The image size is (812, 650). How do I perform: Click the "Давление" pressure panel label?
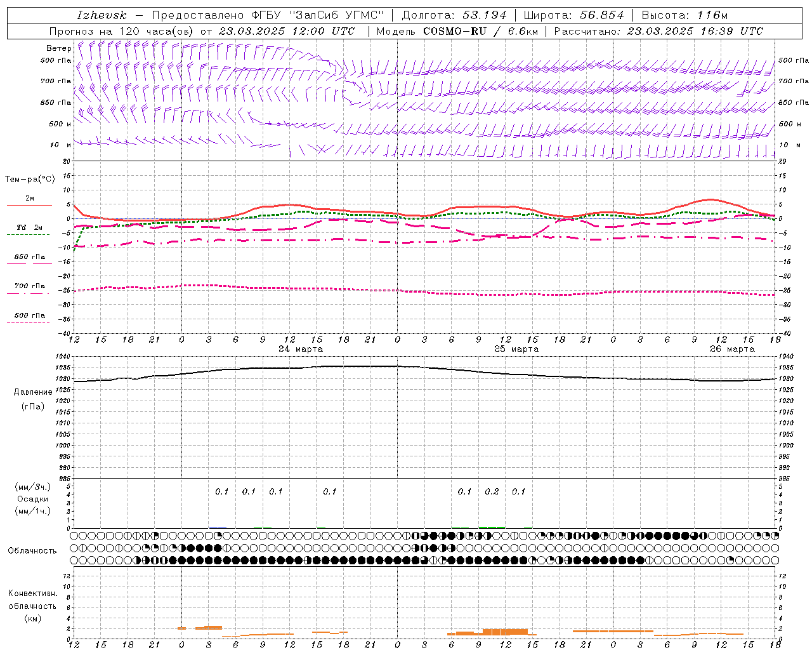pyautogui.click(x=32, y=392)
